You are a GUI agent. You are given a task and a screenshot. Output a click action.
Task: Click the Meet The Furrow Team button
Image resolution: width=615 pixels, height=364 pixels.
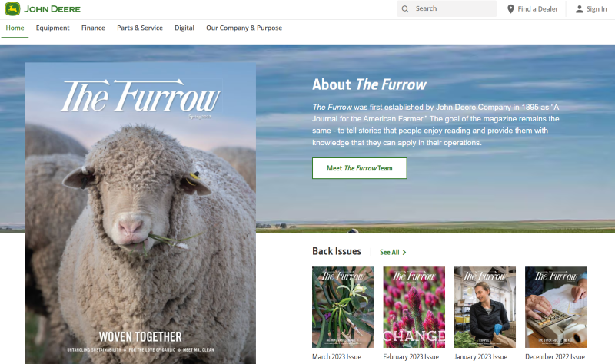coord(360,168)
